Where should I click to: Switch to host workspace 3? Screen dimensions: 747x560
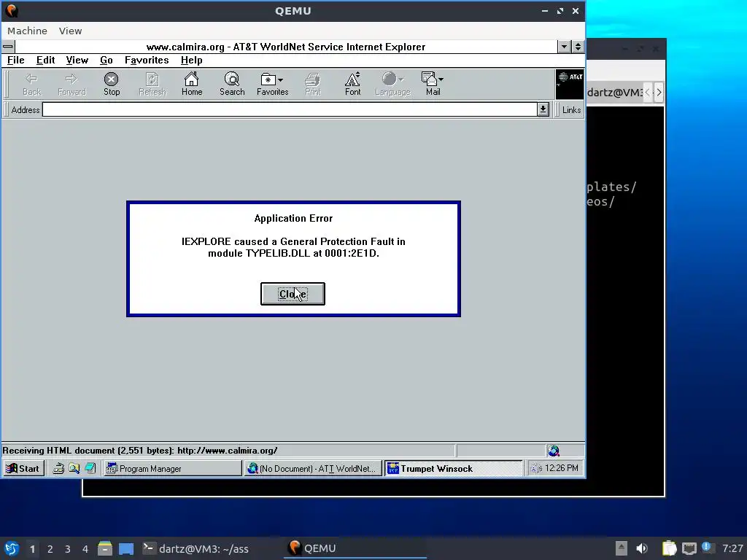[68, 549]
